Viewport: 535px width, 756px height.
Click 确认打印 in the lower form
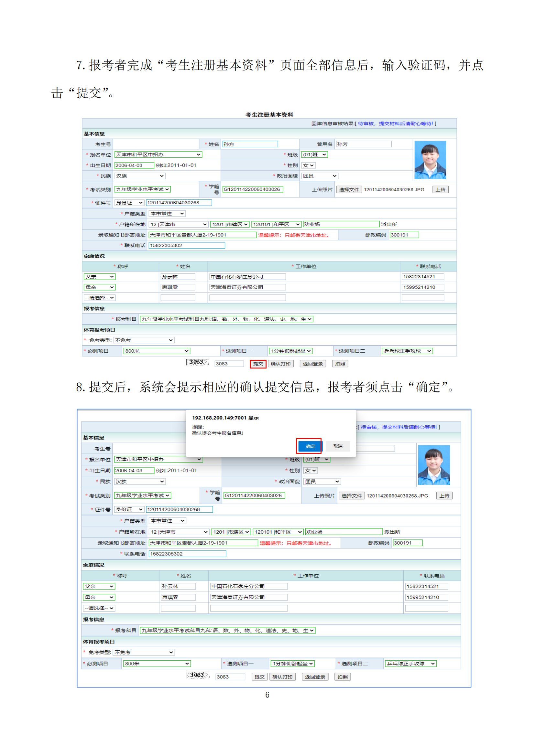(282, 676)
